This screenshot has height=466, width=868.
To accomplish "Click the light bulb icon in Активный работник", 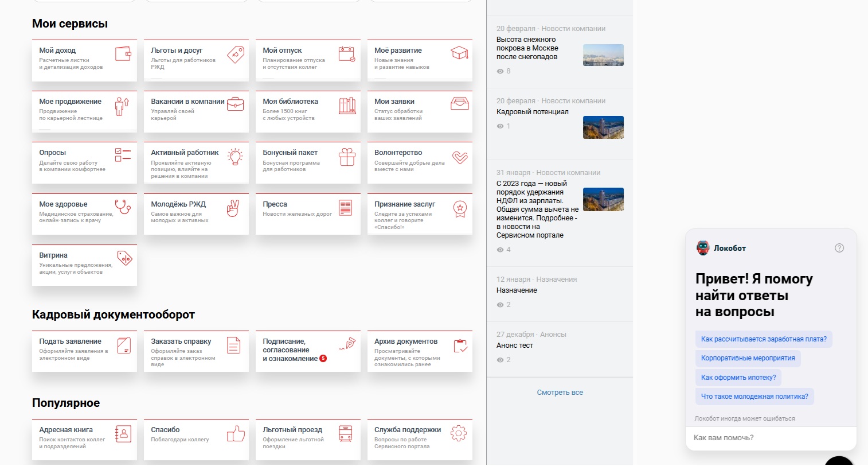I will (x=235, y=157).
